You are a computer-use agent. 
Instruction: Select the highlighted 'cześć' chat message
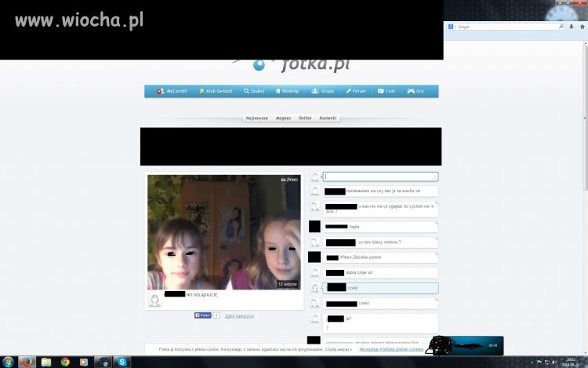[380, 288]
